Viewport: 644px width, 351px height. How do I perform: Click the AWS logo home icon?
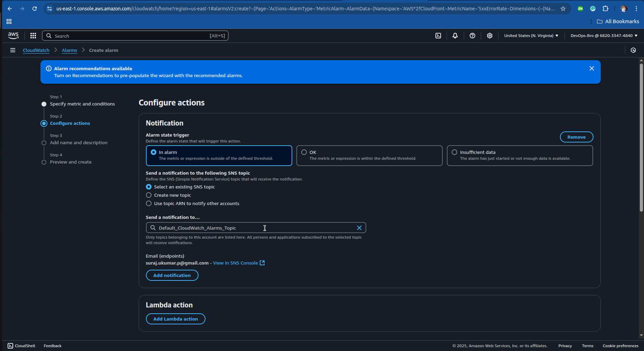point(13,36)
